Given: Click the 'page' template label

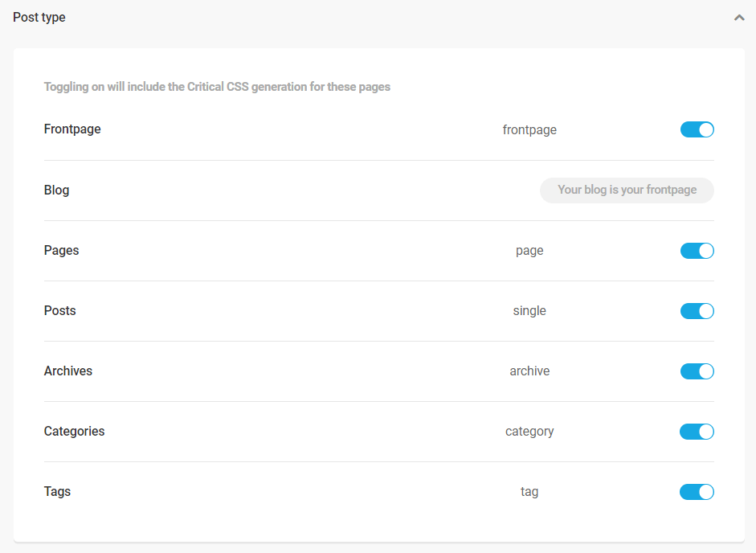Looking at the screenshot, I should pyautogui.click(x=529, y=250).
